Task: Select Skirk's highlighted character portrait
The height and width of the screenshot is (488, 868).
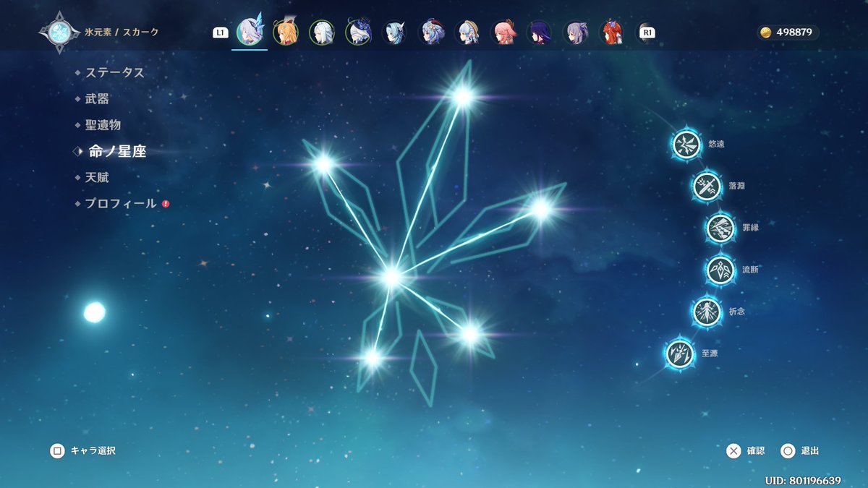Action: point(250,32)
